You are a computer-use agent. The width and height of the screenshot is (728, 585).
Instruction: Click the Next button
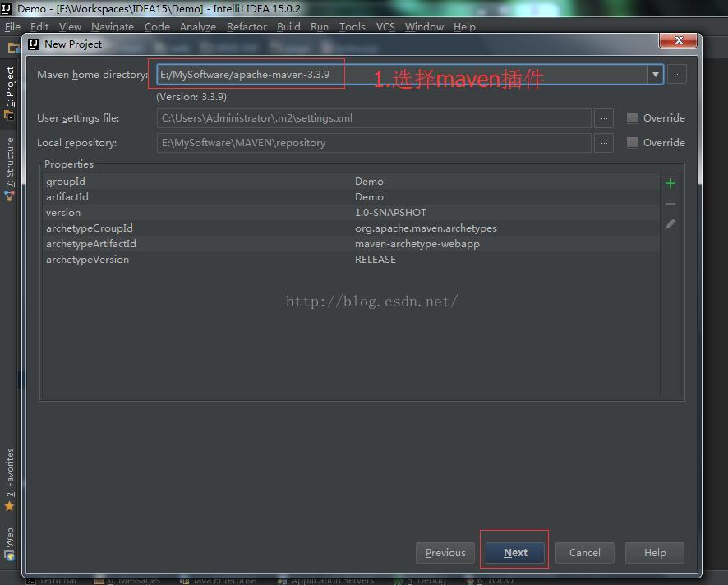[515, 552]
